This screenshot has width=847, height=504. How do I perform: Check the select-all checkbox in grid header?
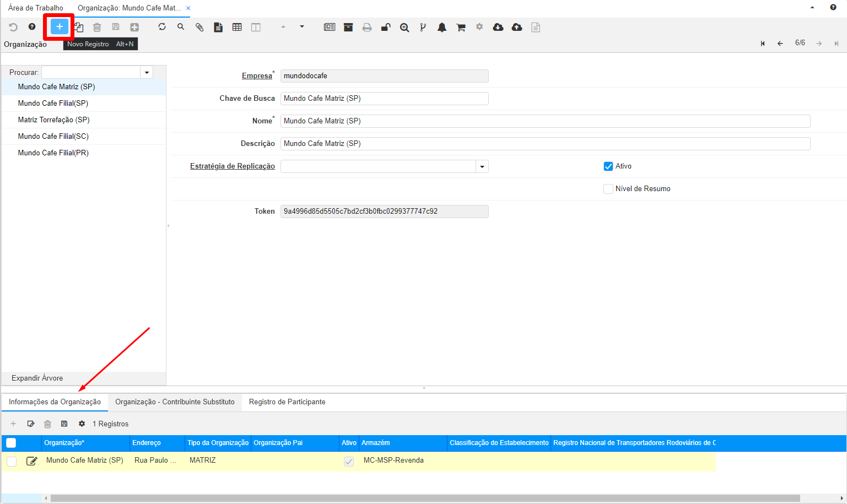pyautogui.click(x=11, y=443)
